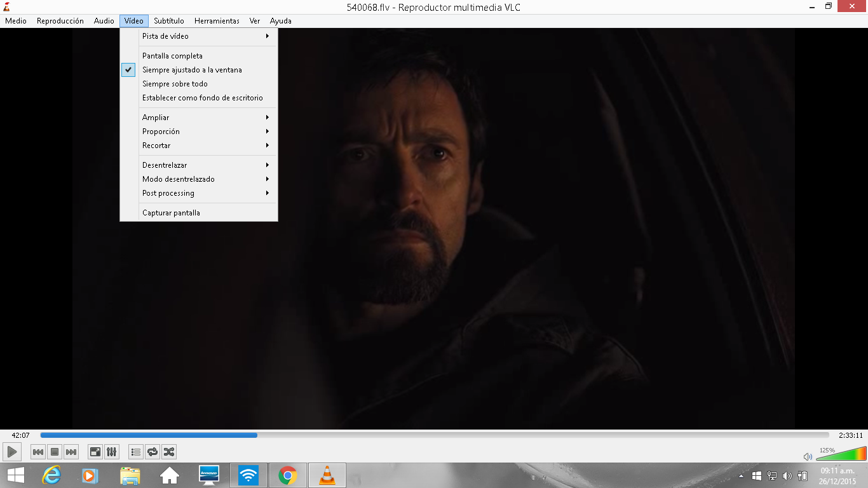Screen dimensions: 868x488
Task: Expand Pista de vídeo submenu
Action: [199, 36]
